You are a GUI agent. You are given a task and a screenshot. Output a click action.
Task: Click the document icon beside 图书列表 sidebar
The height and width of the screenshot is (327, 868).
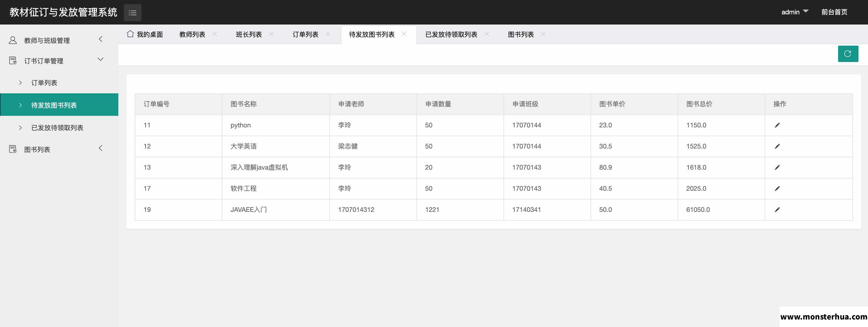coord(13,149)
